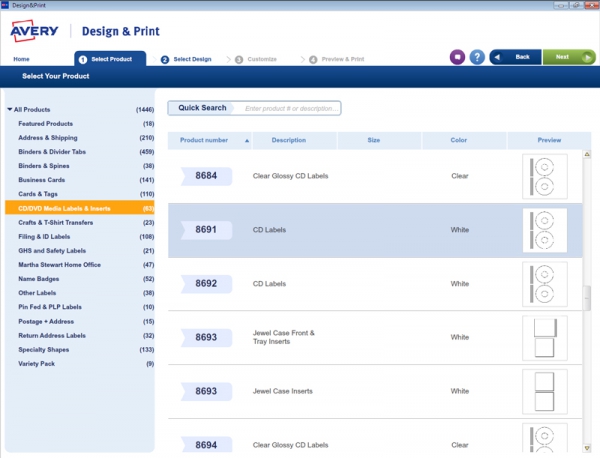
Task: Sort by the Size column header
Action: pyautogui.click(x=380, y=140)
